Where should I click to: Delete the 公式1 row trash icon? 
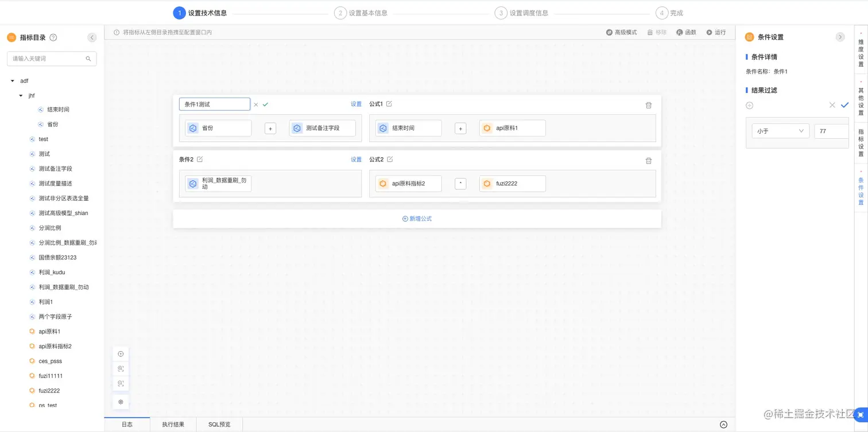(649, 105)
